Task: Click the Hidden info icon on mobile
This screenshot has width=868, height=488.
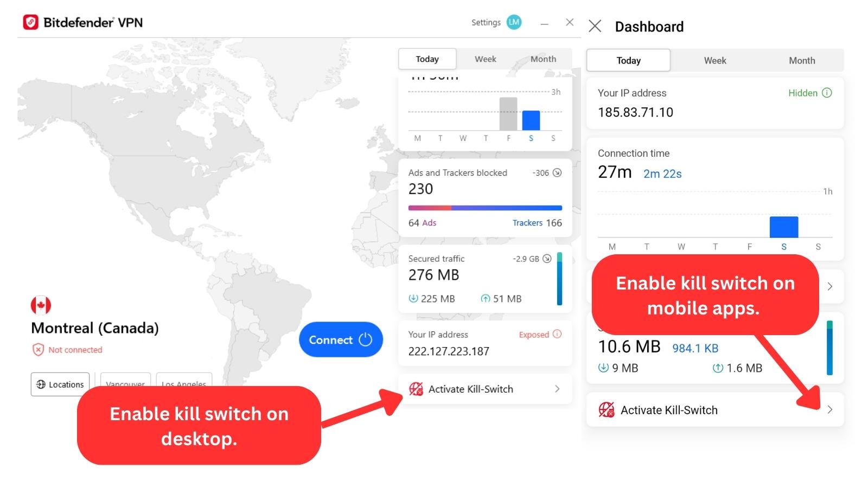Action: pos(827,93)
